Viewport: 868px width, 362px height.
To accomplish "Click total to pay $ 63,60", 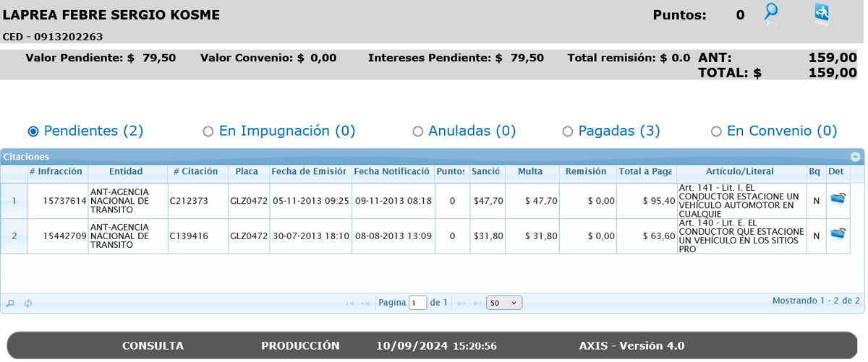I will click(658, 236).
